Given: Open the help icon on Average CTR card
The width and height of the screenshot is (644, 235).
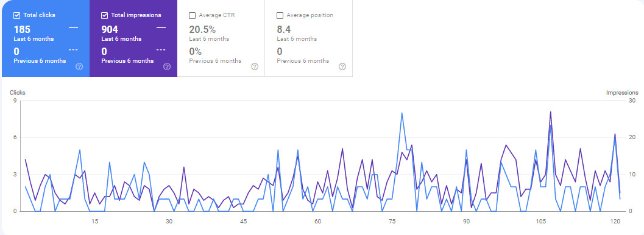Looking at the screenshot, I should pyautogui.click(x=255, y=67).
